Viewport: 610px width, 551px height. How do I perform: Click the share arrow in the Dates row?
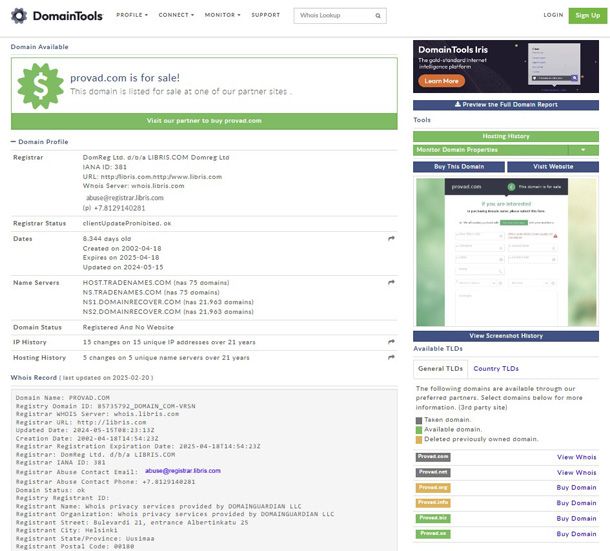coord(391,238)
